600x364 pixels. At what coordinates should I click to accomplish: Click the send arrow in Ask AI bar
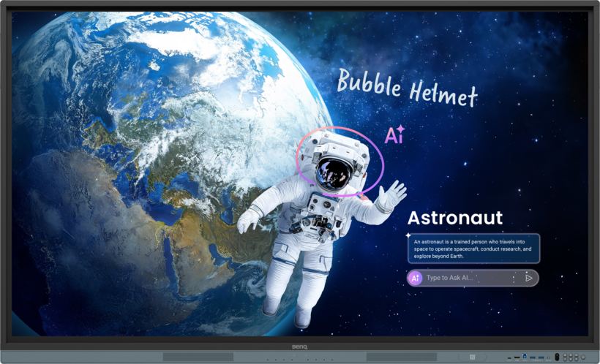point(528,278)
